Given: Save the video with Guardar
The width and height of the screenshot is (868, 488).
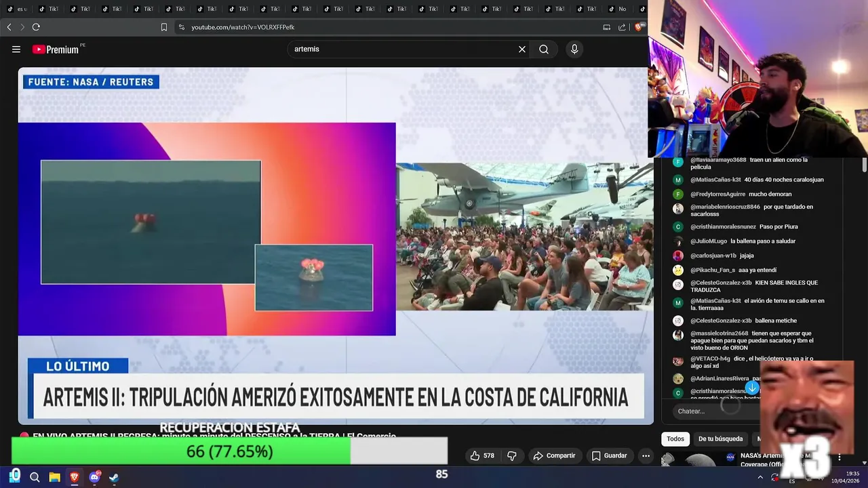Looking at the screenshot, I should (x=609, y=456).
